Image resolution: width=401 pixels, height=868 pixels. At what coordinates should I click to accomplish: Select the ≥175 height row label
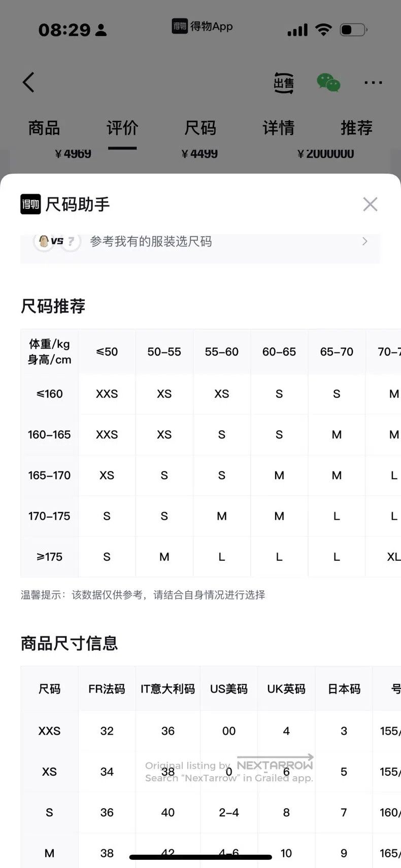(49, 557)
